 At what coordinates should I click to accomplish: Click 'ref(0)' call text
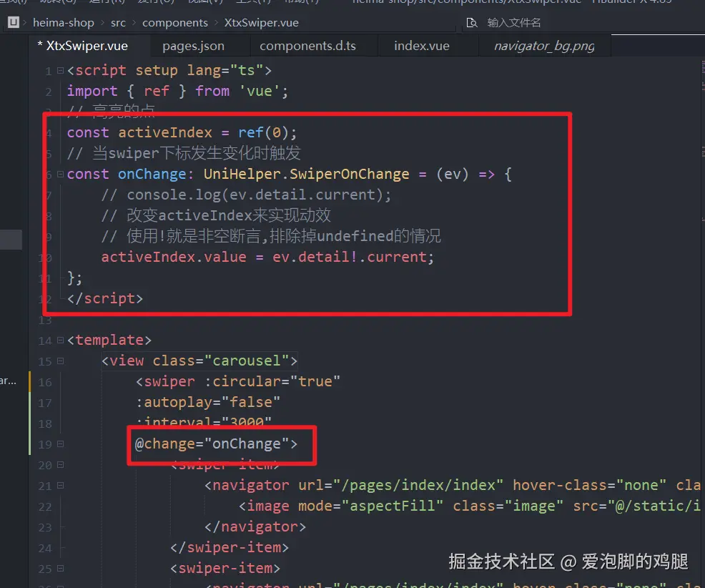(x=263, y=132)
